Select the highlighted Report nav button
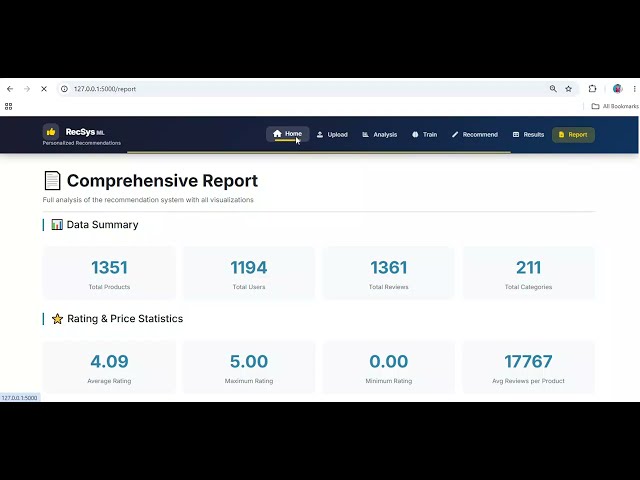Image resolution: width=640 pixels, height=480 pixels. click(x=573, y=135)
